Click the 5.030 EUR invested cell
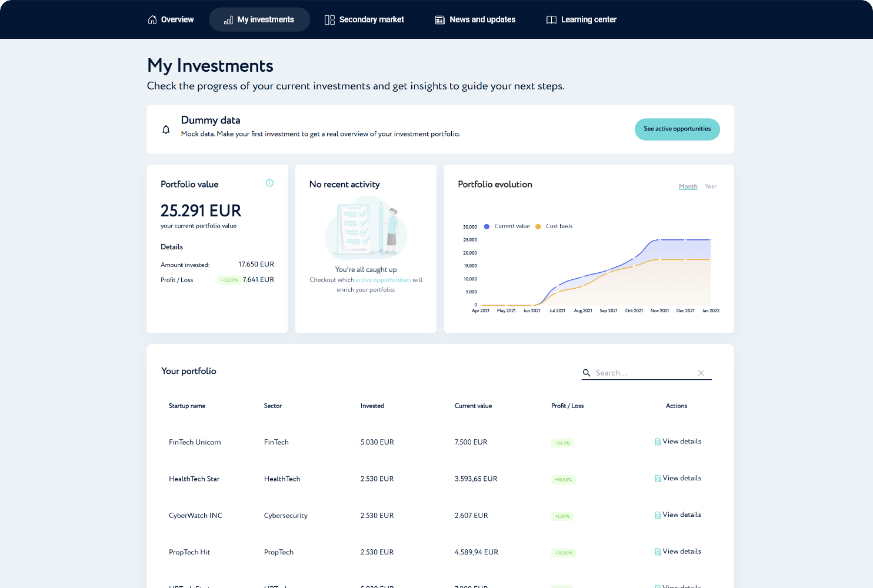 pyautogui.click(x=377, y=442)
